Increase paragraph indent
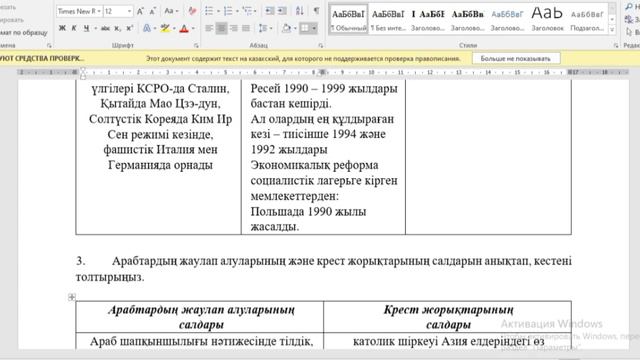 (282, 11)
